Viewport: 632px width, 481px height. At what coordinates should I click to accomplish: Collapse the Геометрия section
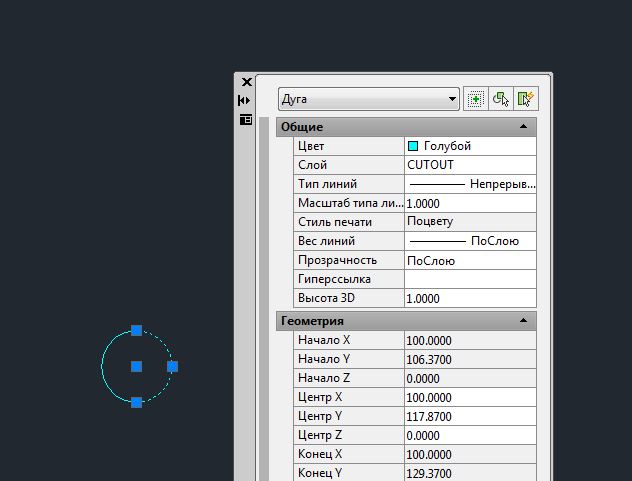point(523,321)
